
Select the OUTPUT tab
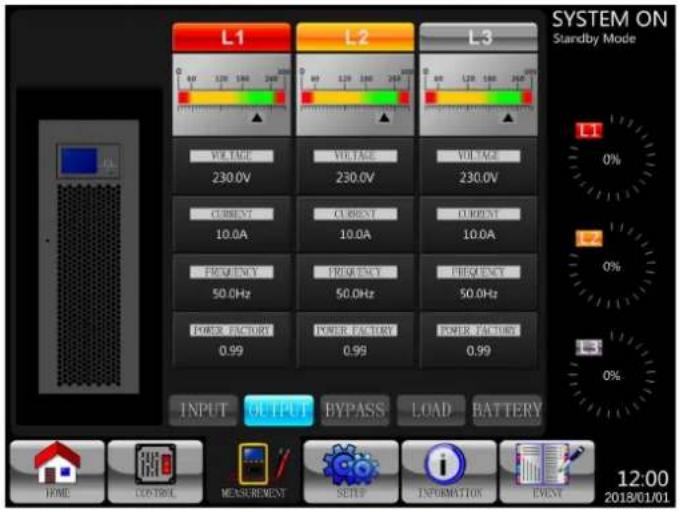(x=279, y=410)
